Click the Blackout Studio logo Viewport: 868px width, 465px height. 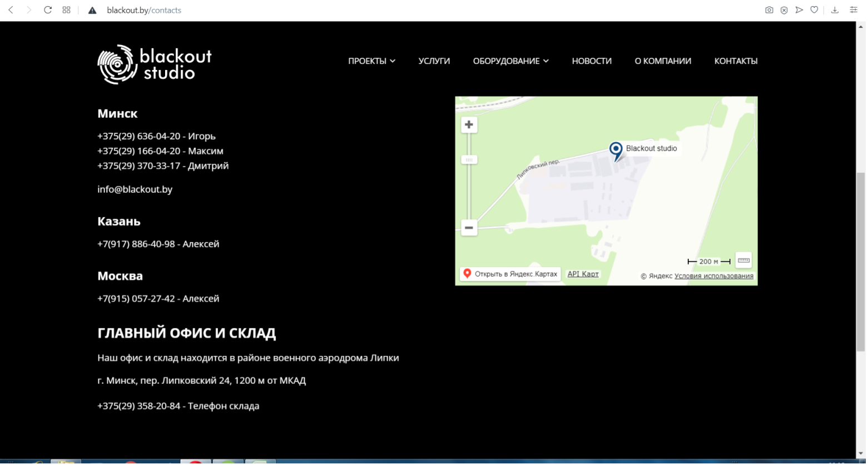155,64
